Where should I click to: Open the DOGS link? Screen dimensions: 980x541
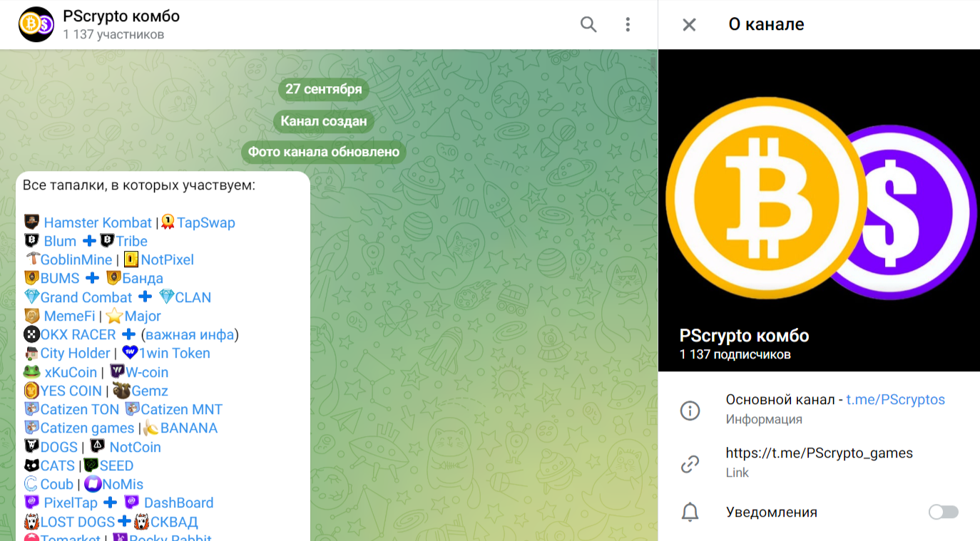point(58,447)
